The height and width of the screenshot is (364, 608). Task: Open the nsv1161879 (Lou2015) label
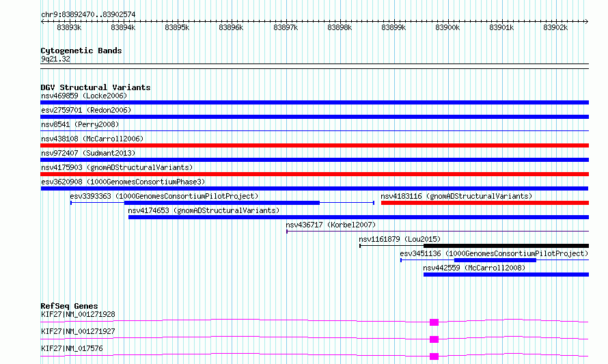(400, 239)
